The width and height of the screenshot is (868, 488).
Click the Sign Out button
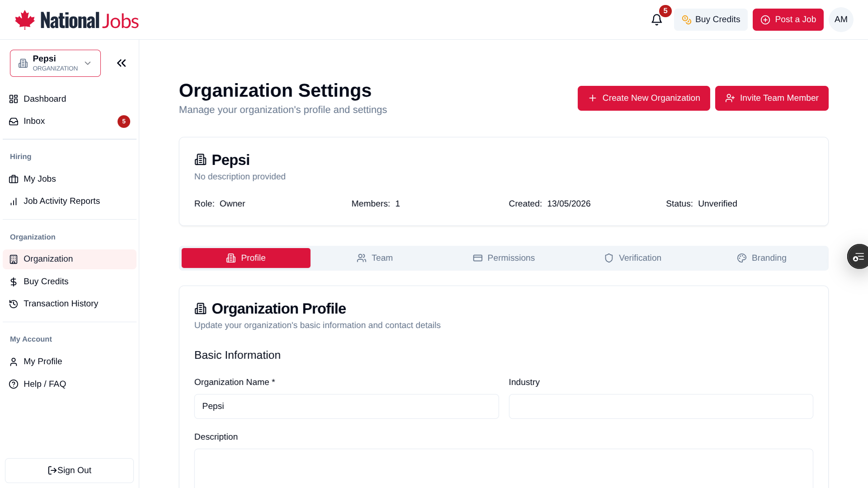(x=69, y=470)
